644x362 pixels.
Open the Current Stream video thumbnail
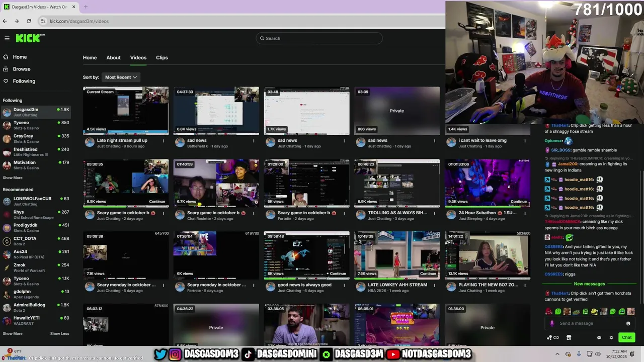[x=126, y=111]
